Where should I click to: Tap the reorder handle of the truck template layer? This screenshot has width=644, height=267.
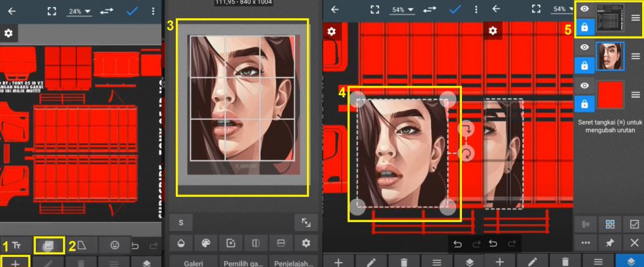coord(635,18)
